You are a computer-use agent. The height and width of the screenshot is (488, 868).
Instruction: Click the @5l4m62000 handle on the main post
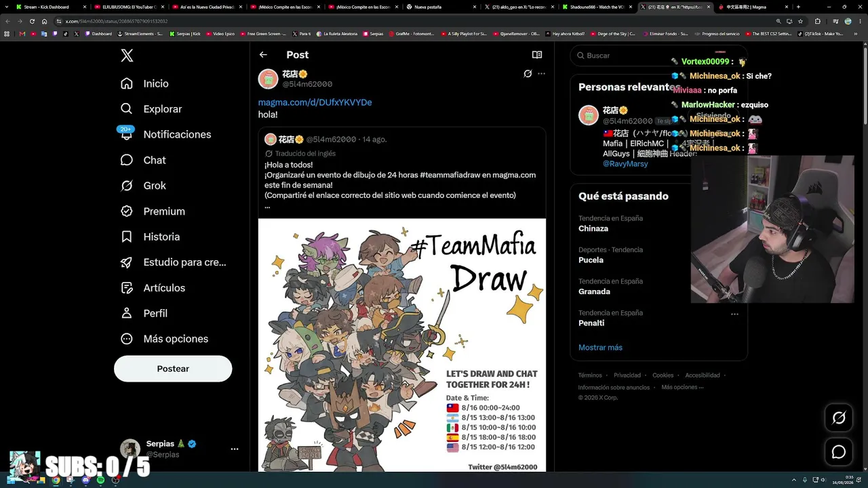(307, 84)
